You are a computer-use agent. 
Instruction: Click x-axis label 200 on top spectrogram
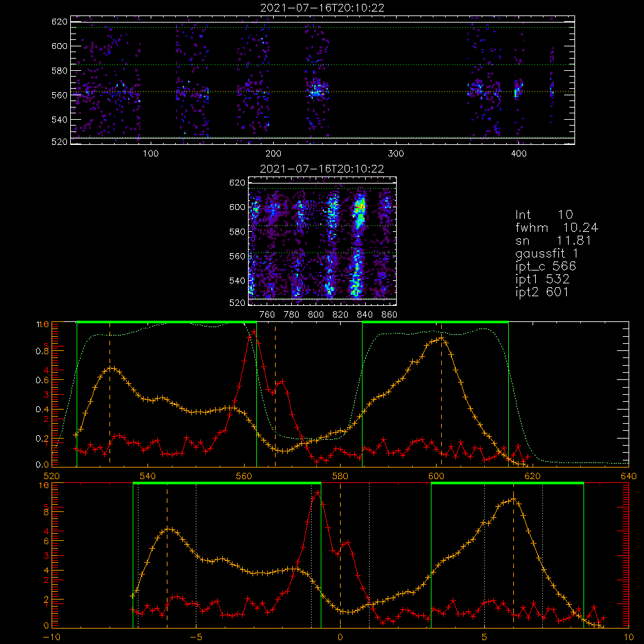click(273, 154)
